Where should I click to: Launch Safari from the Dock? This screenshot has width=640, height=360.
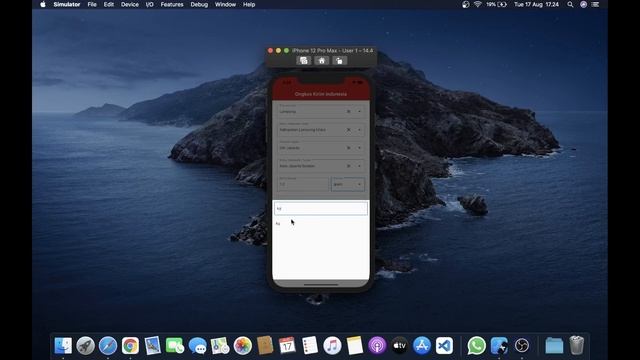tap(108, 346)
